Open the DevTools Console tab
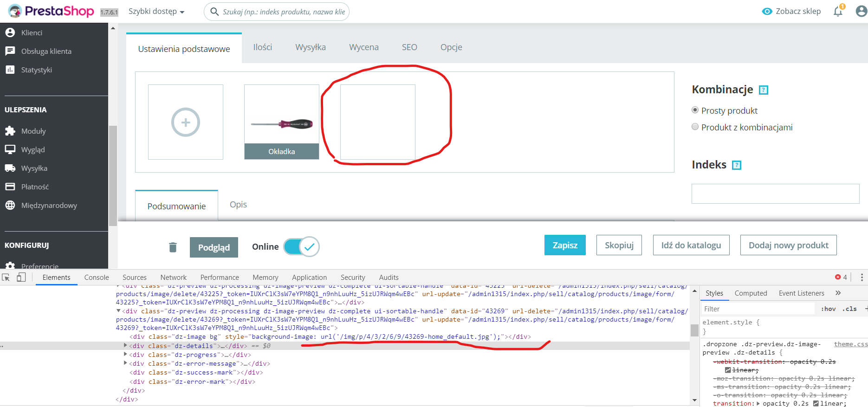868x407 pixels. point(97,278)
